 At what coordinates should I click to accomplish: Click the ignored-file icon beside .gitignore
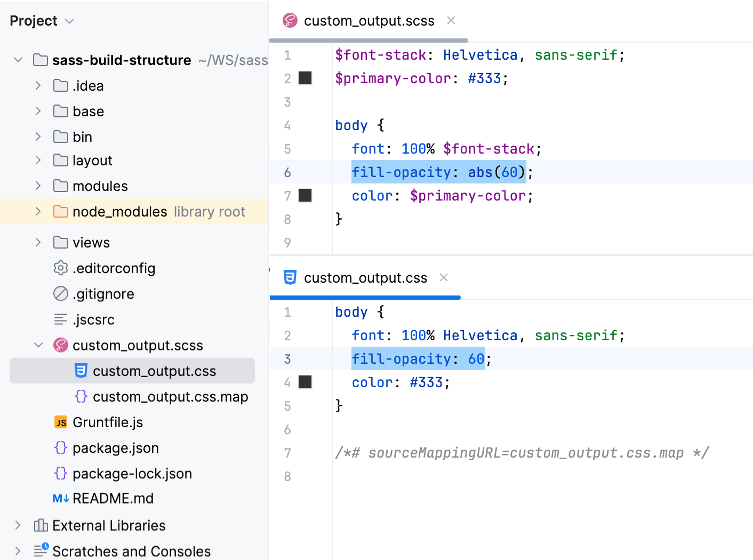(x=61, y=294)
